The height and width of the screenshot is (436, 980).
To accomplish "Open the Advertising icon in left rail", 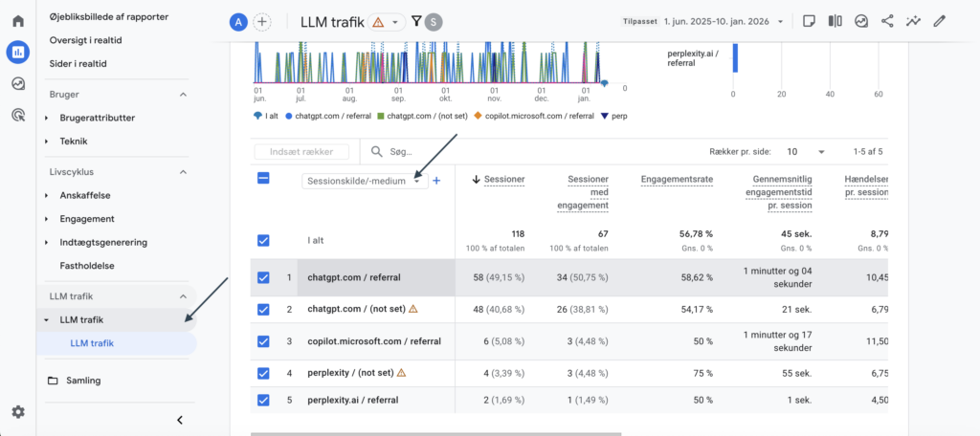I will click(17, 115).
